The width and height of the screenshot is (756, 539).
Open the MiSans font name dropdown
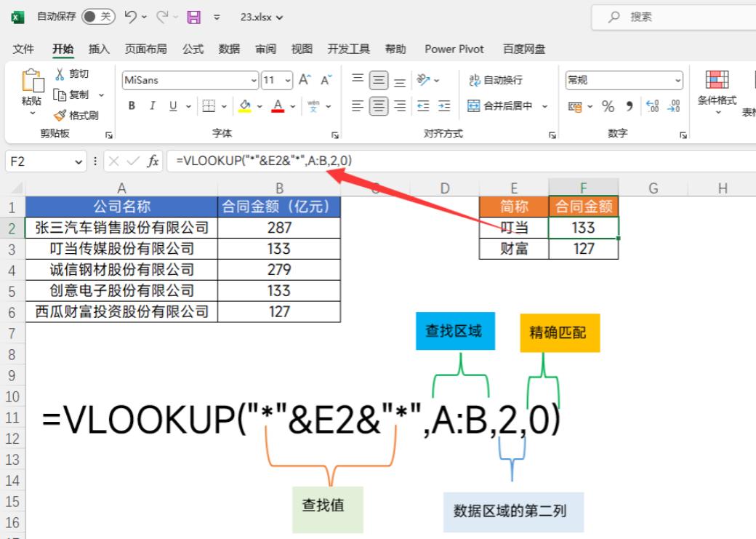coord(254,81)
